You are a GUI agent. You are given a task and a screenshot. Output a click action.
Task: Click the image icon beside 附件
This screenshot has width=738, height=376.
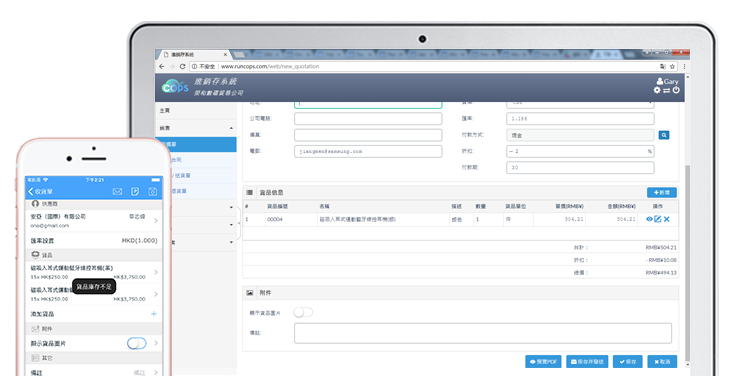249,293
